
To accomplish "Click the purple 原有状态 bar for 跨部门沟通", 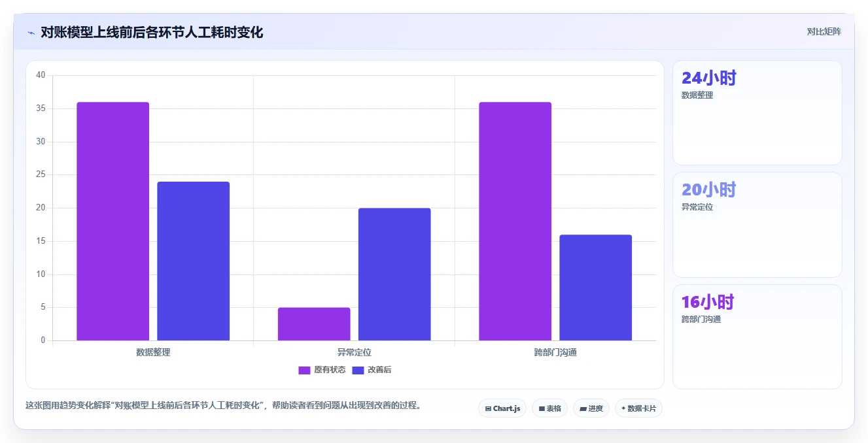I will 515,222.
